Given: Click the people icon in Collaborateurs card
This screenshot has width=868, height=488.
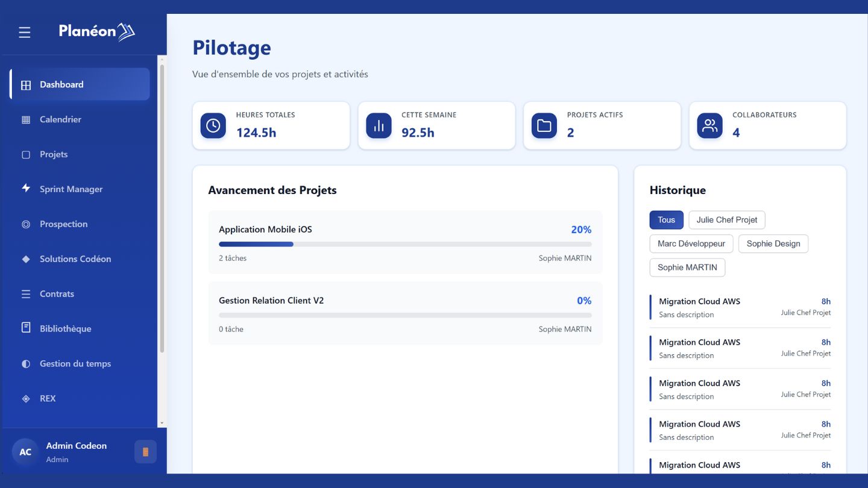Looking at the screenshot, I should (710, 125).
